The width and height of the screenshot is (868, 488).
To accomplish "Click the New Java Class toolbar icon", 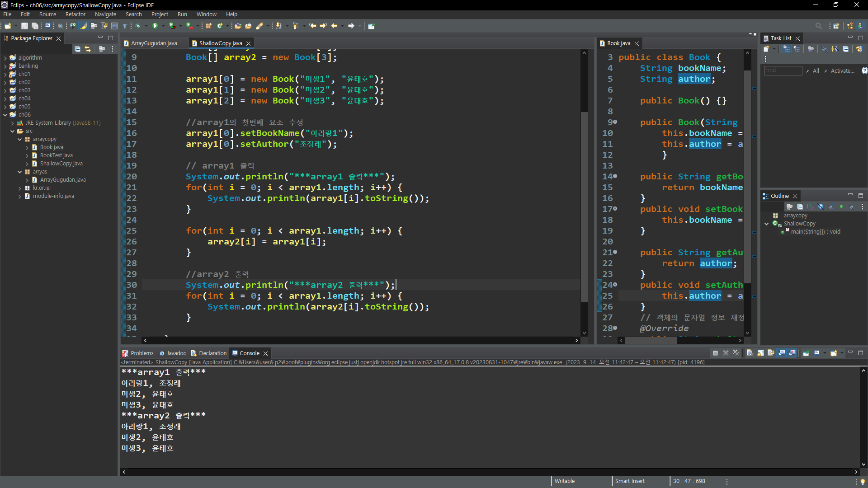I will pos(220,26).
